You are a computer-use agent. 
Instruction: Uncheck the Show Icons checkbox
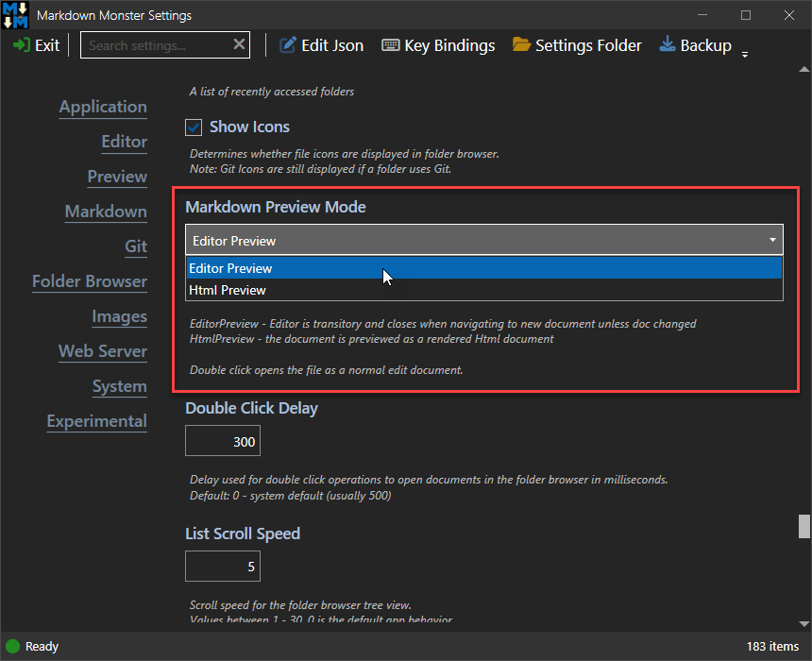click(194, 127)
